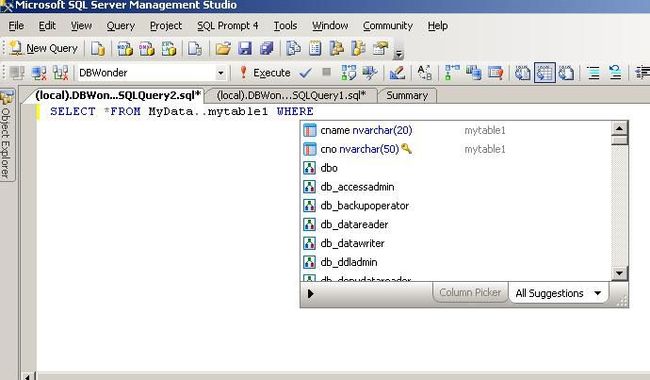Open SQL Server Compact Edition Query icon

click(194, 48)
